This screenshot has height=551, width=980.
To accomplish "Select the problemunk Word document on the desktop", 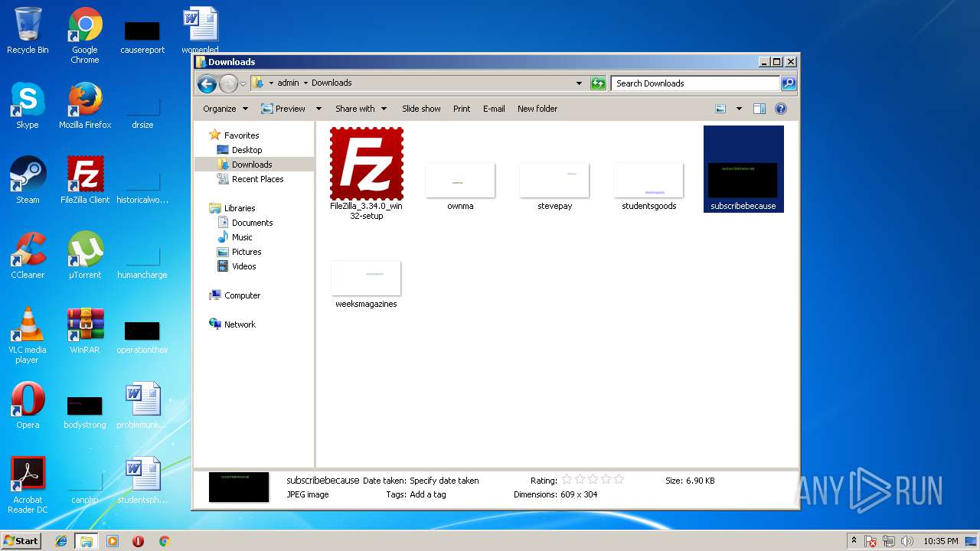I will [142, 406].
